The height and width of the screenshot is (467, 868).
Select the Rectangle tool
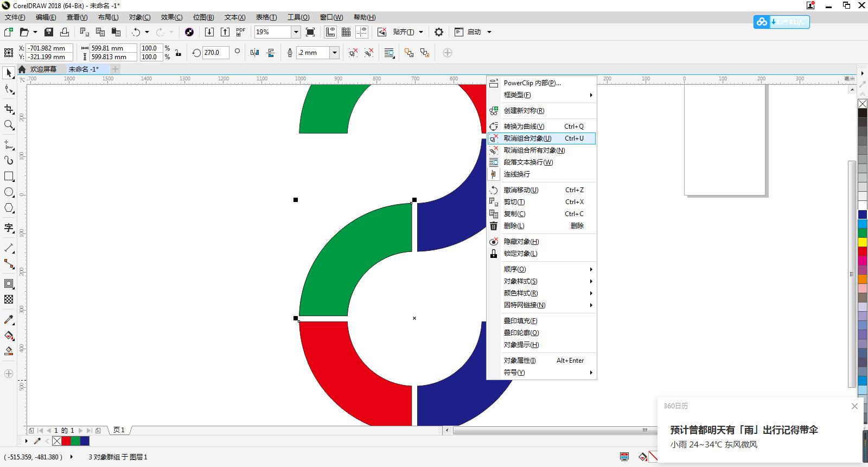pos(9,176)
